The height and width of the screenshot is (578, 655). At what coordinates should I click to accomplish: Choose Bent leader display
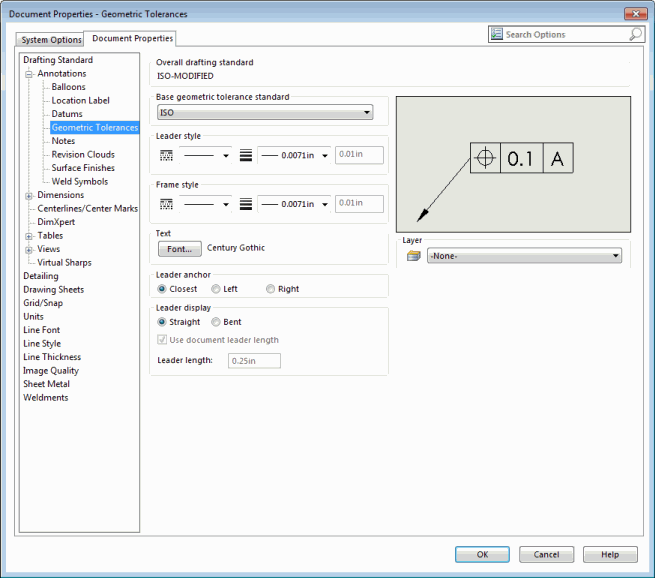pos(216,322)
